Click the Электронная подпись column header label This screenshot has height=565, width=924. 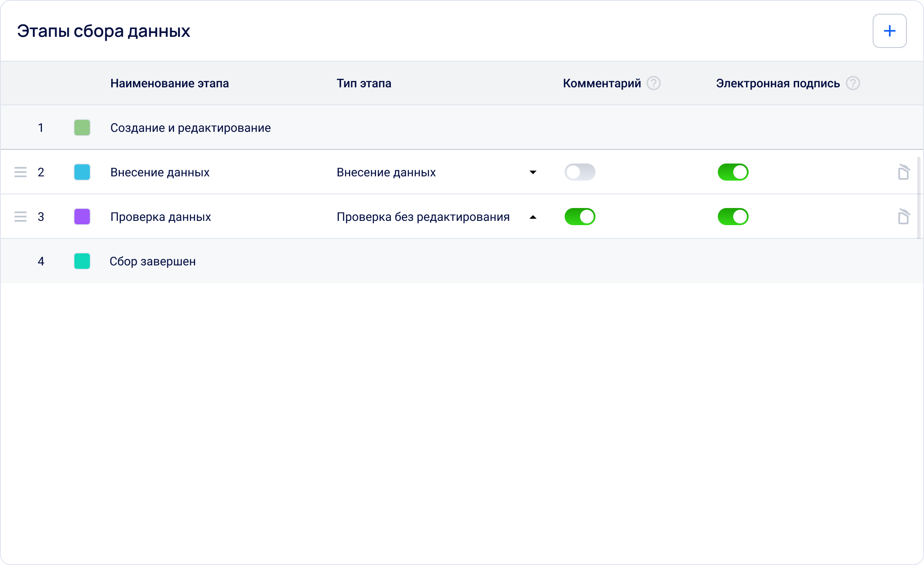778,83
